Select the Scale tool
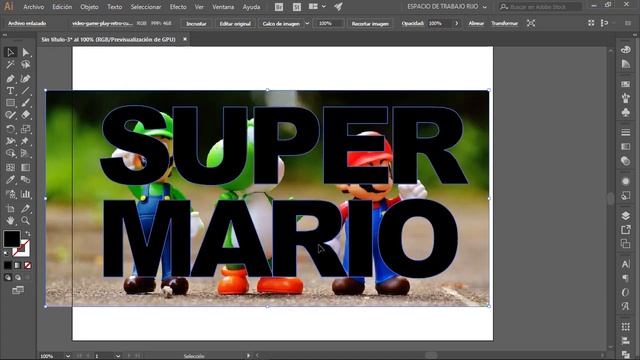This screenshot has height=360, width=640. pos(26,129)
